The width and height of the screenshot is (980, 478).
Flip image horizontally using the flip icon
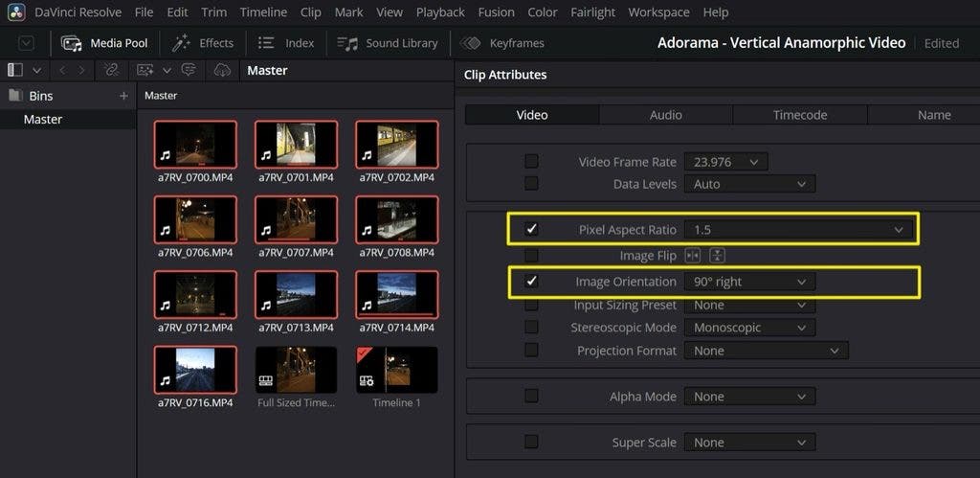point(693,255)
